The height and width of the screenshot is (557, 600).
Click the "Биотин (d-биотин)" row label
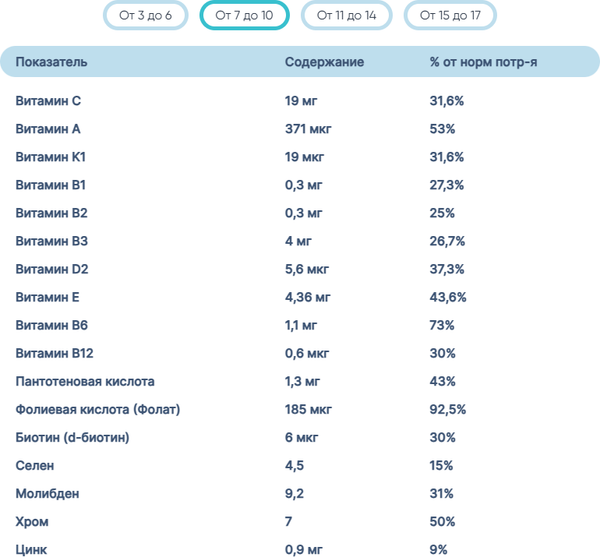(73, 437)
